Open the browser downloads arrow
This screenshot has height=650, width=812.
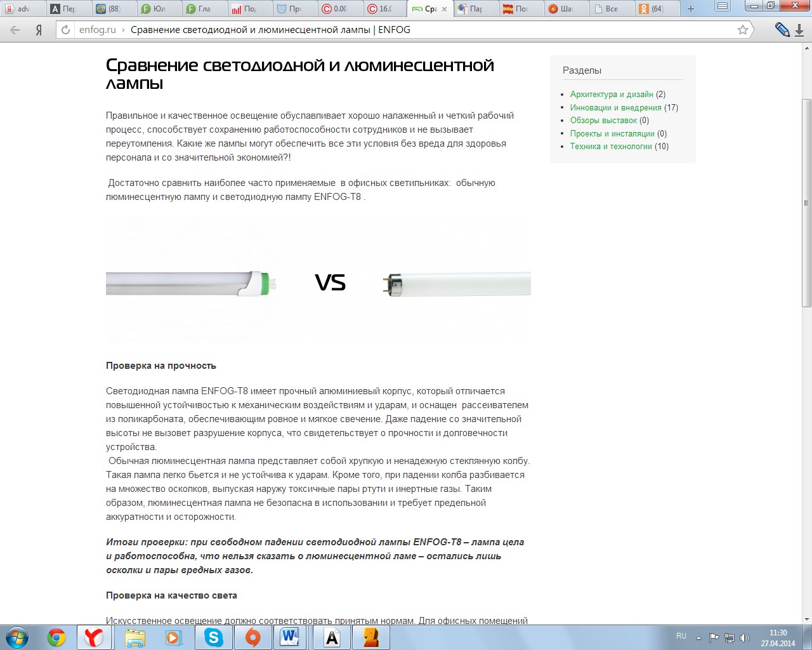point(799,30)
